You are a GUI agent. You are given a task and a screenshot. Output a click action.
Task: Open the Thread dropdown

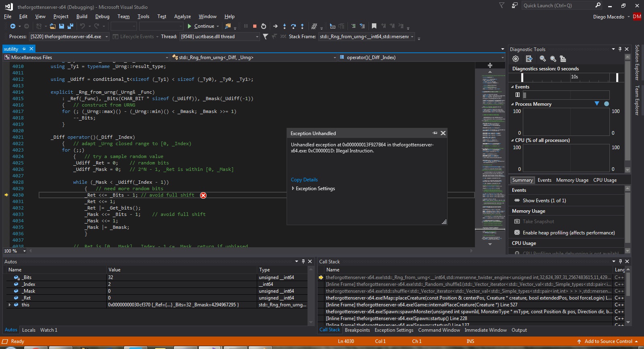coord(257,37)
